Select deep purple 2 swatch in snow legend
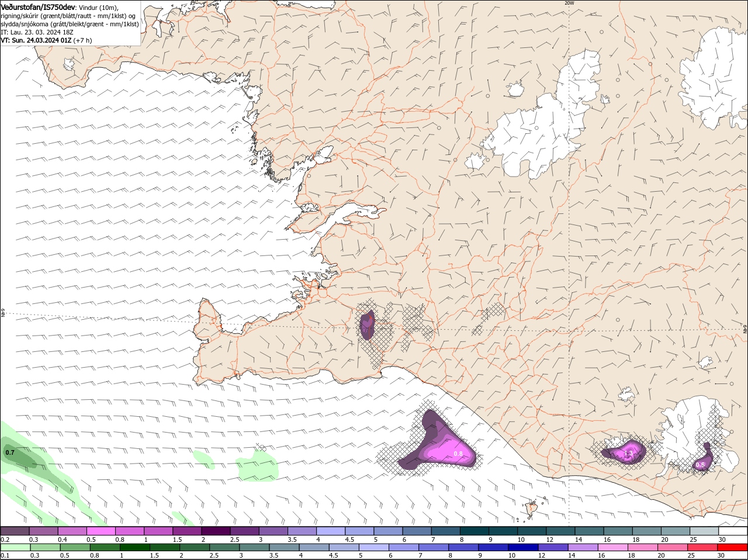 [x=216, y=531]
